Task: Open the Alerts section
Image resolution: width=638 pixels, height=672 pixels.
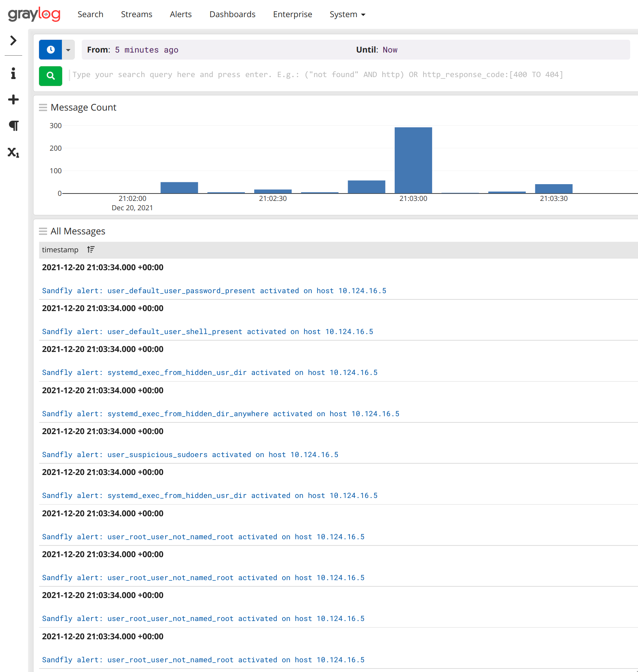Action: [x=181, y=14]
